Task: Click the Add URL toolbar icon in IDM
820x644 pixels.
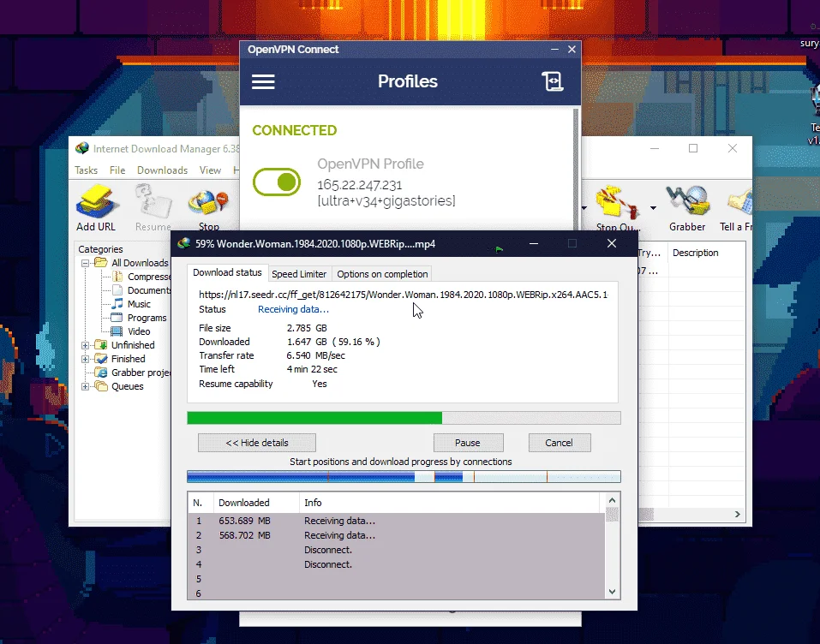Action: 96,207
